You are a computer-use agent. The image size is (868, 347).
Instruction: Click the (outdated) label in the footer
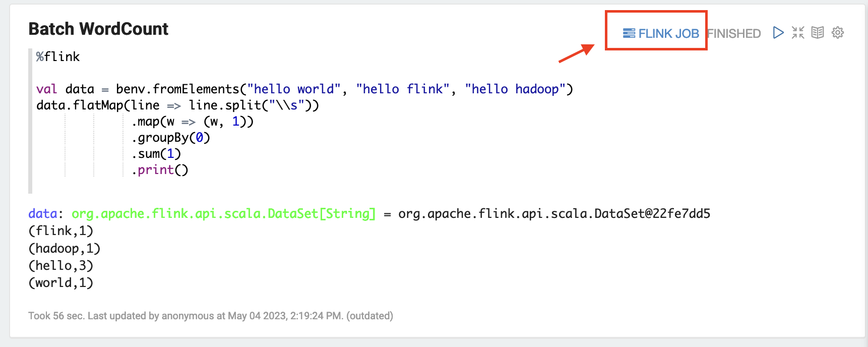click(370, 316)
